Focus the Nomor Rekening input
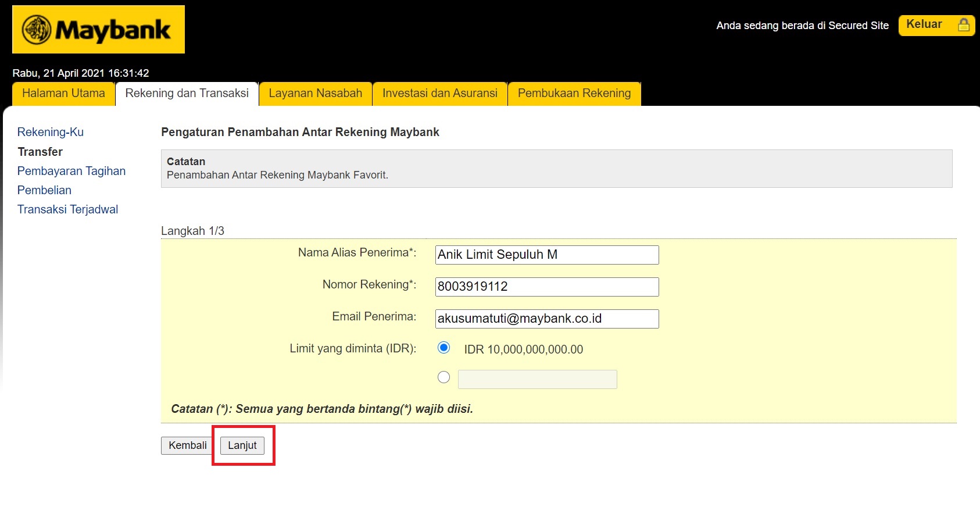Screen dimensions: 980x521 tap(546, 287)
